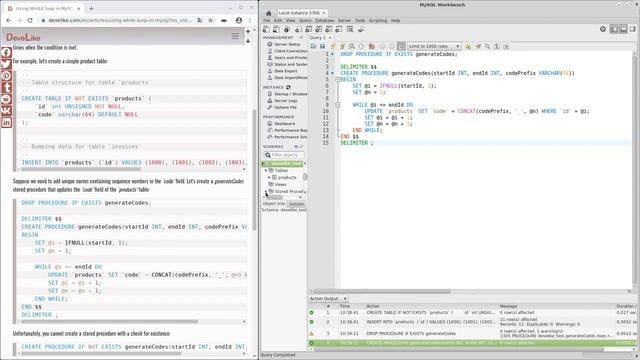Click the Chrome back arrow
The width and height of the screenshot is (640, 360).
pos(9,20)
